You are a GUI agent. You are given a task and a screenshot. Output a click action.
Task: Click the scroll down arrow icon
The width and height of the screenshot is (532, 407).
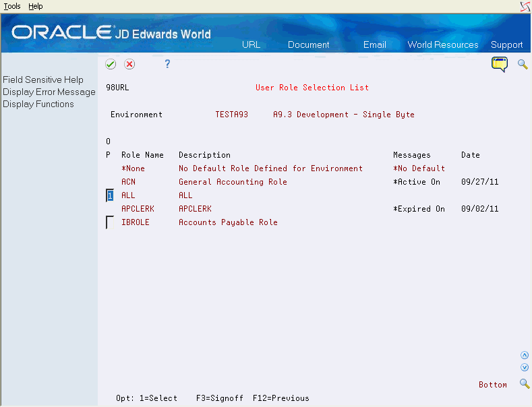pyautogui.click(x=525, y=367)
